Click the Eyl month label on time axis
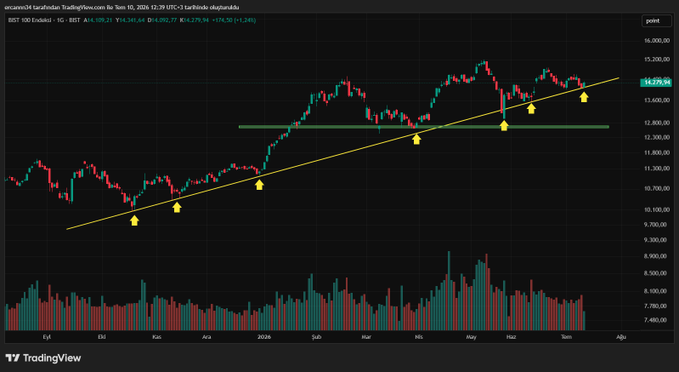Screen dimensions: 679x372 point(47,337)
